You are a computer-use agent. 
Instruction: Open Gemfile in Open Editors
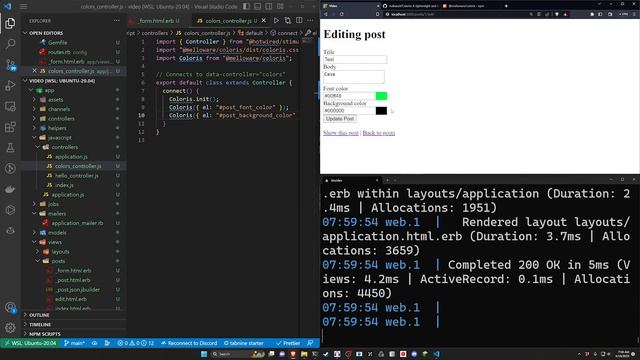[58, 42]
